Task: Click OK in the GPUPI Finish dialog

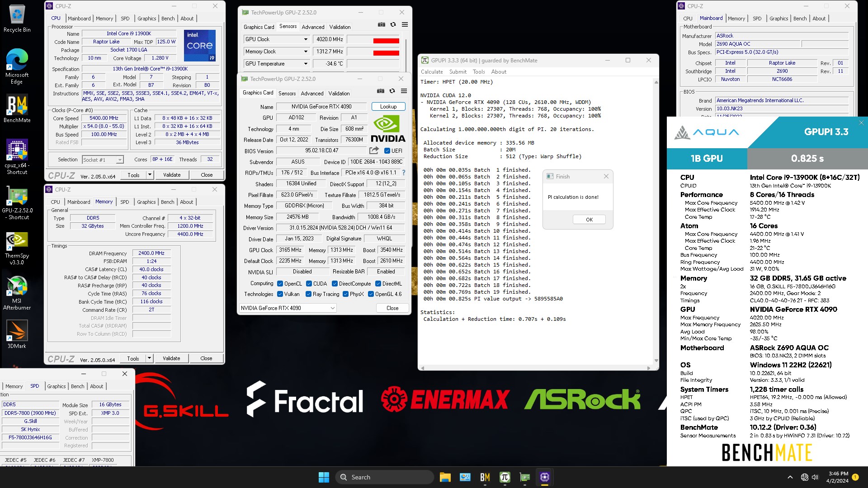Action: (589, 219)
